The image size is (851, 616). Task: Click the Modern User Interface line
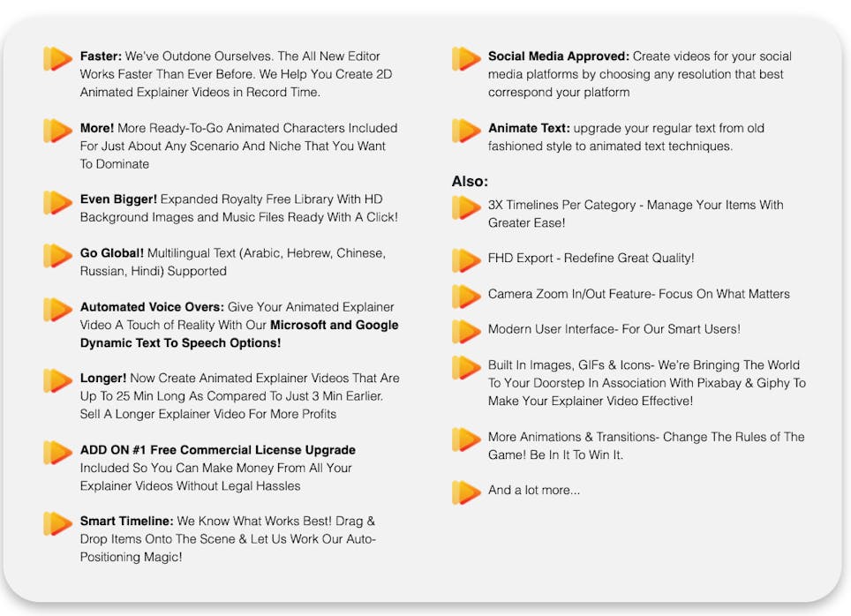click(614, 329)
